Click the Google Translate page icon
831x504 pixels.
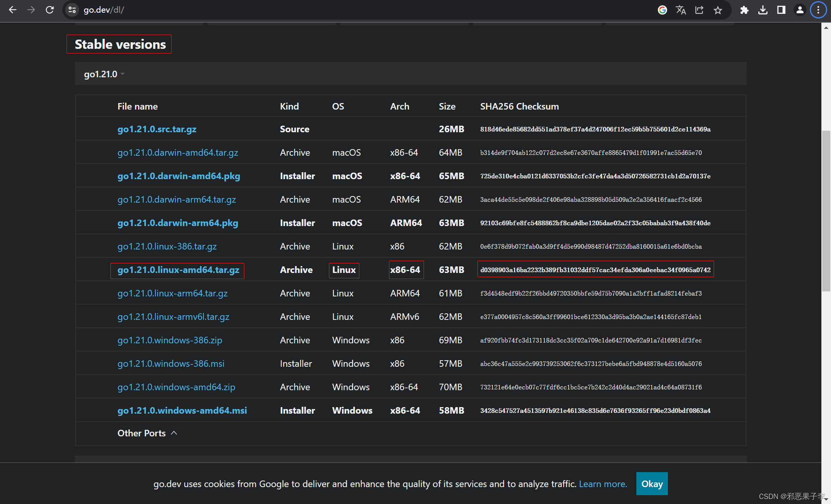point(681,10)
